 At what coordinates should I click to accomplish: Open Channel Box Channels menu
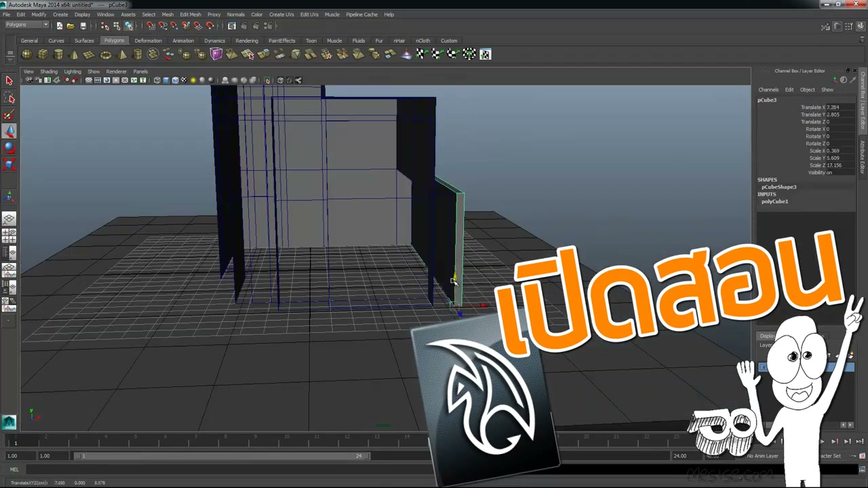coord(768,89)
